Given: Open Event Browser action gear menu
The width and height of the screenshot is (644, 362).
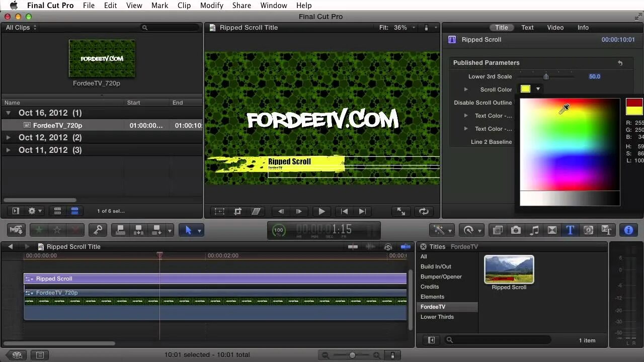Looking at the screenshot, I should point(35,211).
